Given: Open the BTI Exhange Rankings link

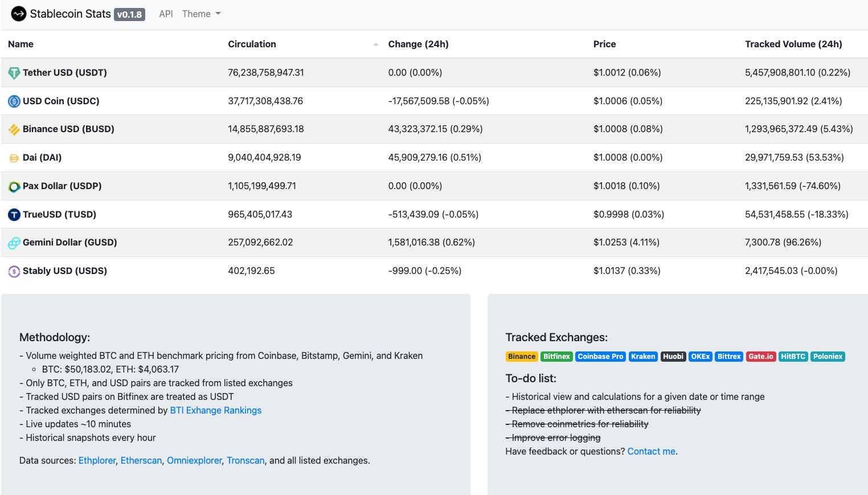Looking at the screenshot, I should coord(215,410).
